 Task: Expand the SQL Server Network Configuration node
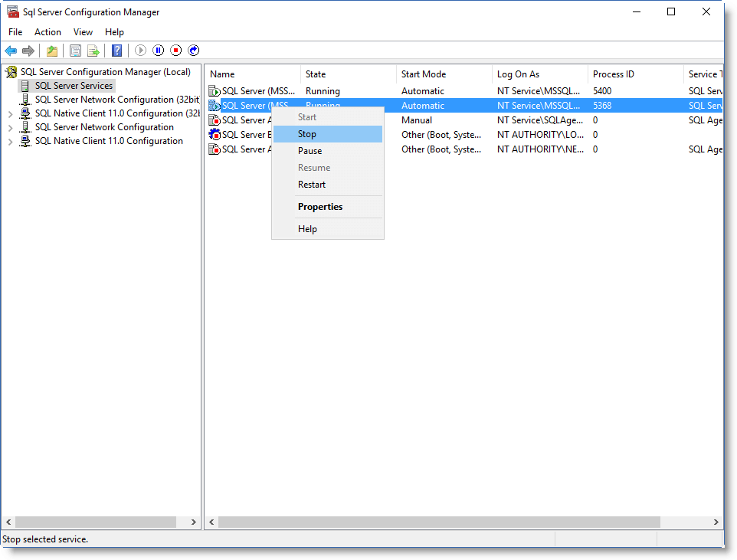click(10, 128)
